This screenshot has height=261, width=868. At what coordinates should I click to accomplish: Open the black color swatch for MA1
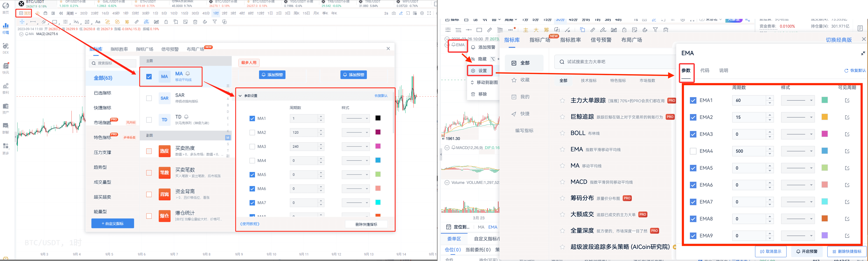pyautogui.click(x=378, y=118)
